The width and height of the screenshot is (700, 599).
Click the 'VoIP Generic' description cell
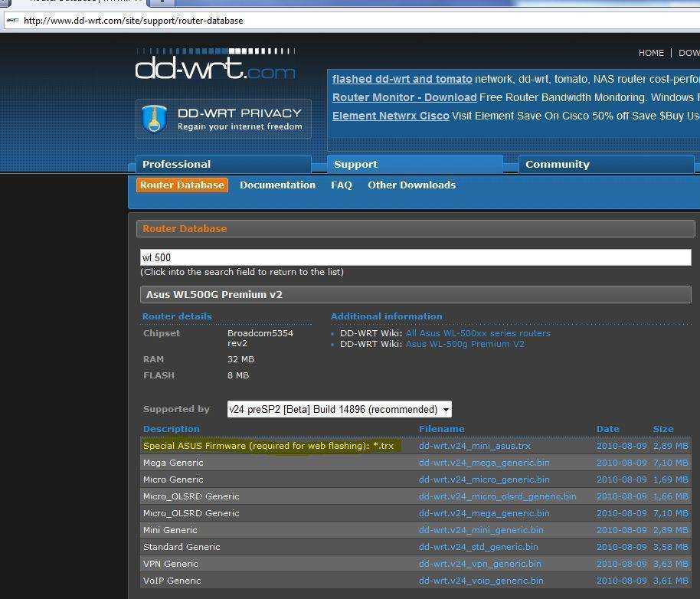click(172, 581)
